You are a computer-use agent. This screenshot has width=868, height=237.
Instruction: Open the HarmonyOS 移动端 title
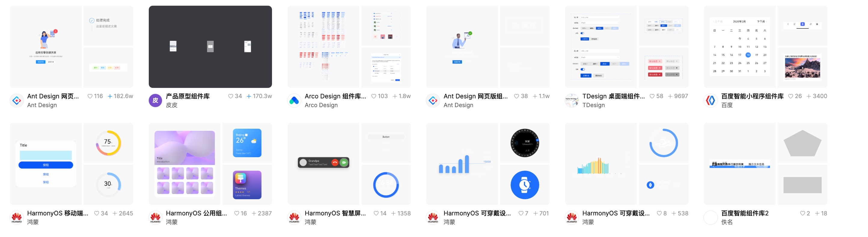[x=58, y=213]
